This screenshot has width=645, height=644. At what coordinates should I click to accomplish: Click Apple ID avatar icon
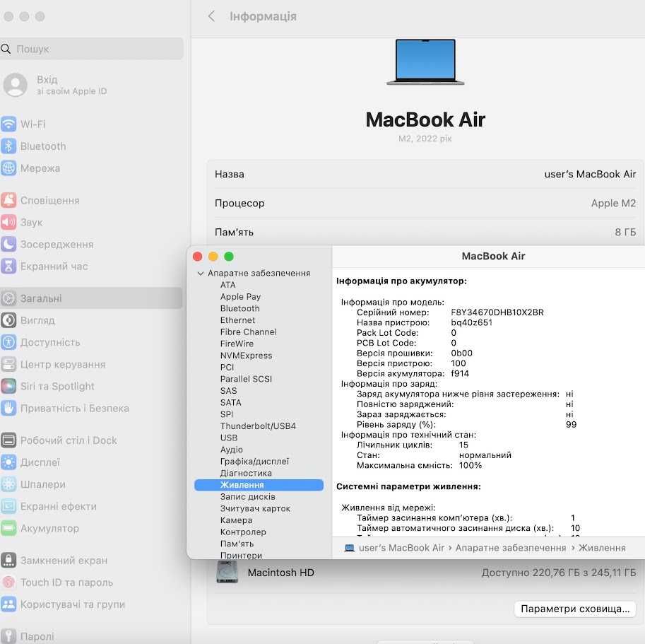pyautogui.click(x=16, y=85)
